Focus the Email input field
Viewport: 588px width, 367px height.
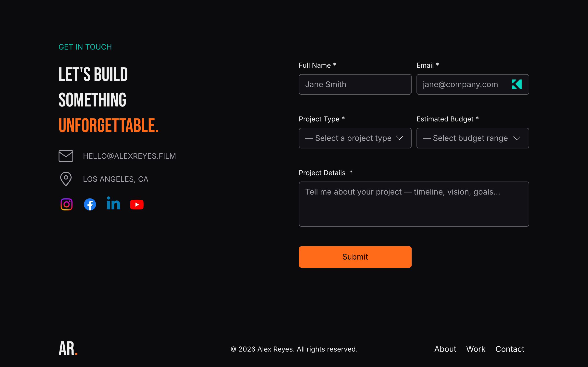[x=473, y=84]
